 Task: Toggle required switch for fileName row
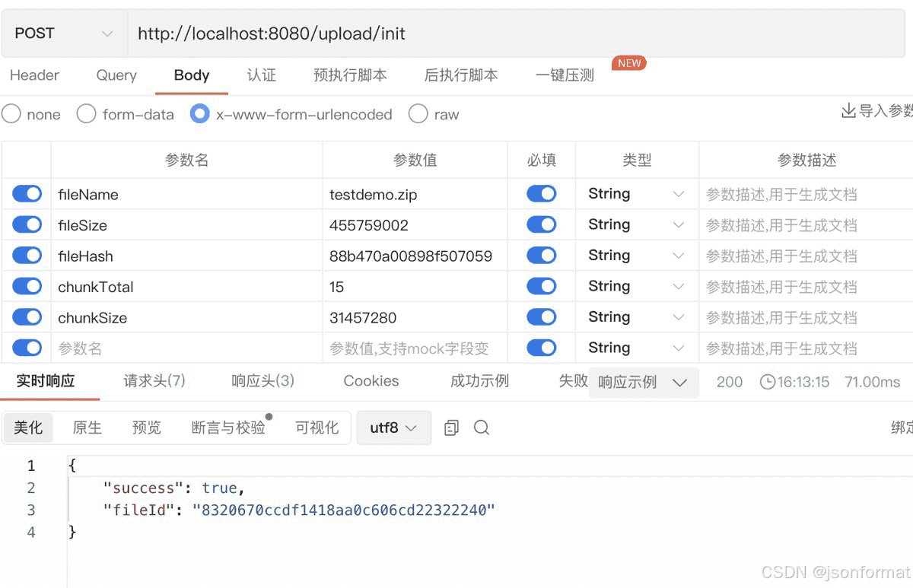pos(542,194)
